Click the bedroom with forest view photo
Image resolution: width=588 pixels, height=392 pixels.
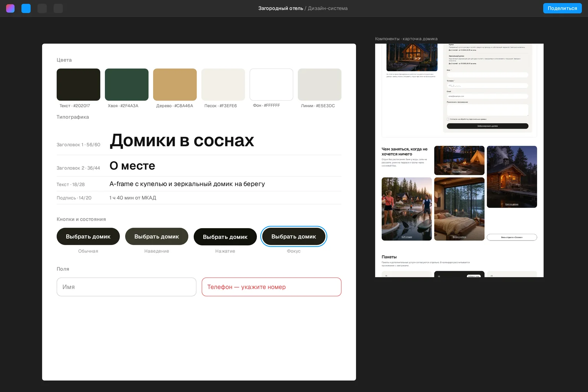click(x=459, y=209)
